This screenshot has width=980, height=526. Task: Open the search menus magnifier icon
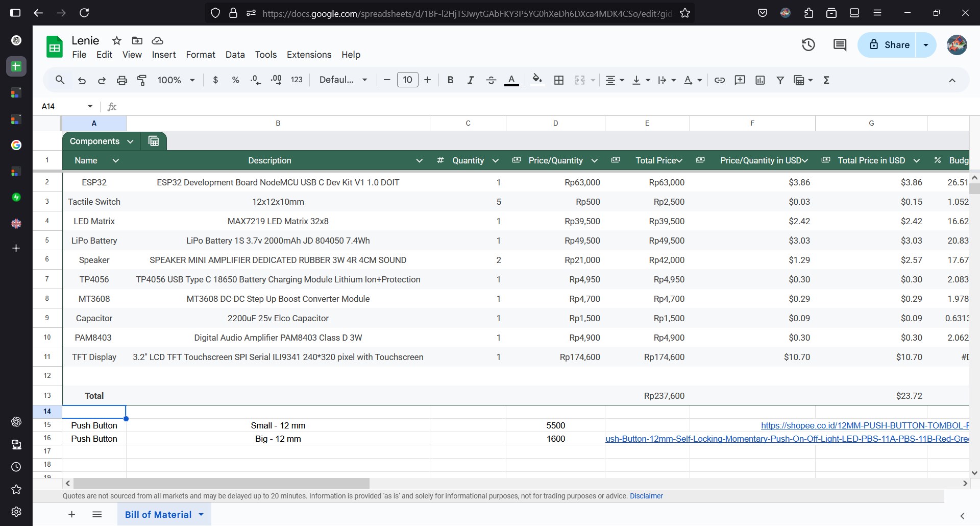pos(60,80)
